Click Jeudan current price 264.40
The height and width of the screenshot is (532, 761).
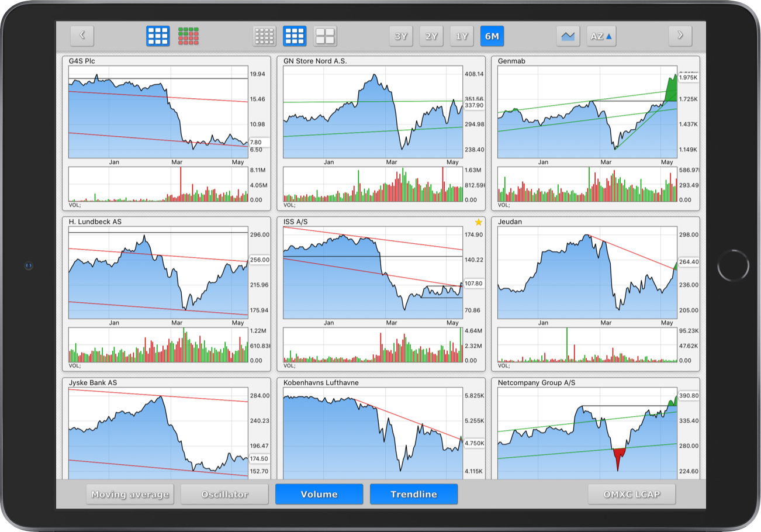[x=689, y=262]
